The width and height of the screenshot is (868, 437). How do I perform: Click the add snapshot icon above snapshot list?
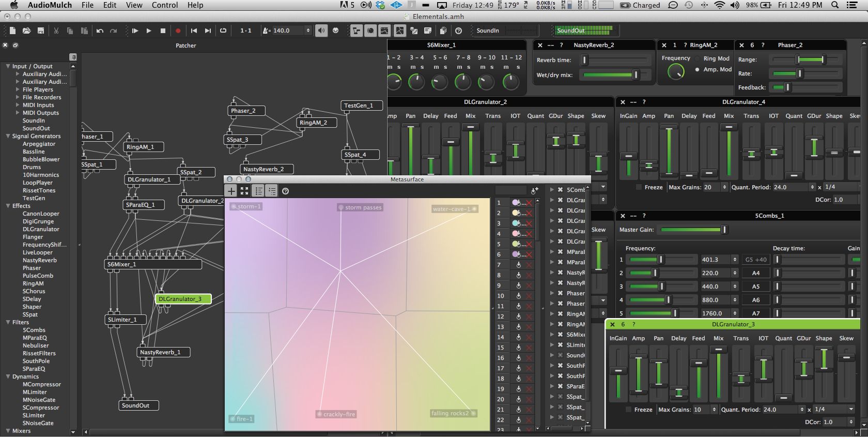pos(534,191)
